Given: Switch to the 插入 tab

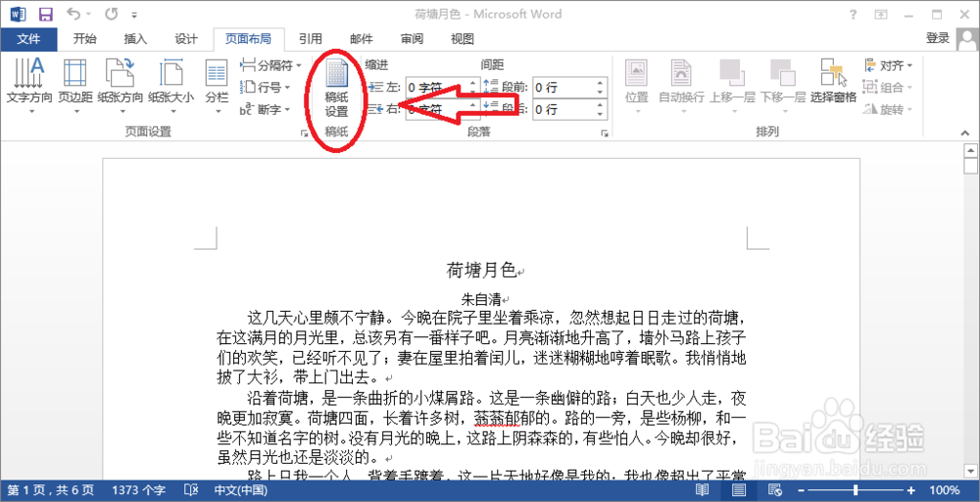Looking at the screenshot, I should (135, 39).
